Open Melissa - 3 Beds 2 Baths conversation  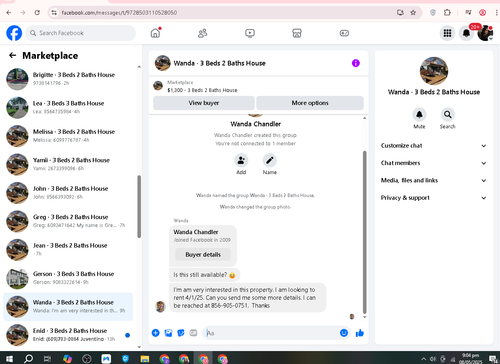pyautogui.click(x=68, y=136)
